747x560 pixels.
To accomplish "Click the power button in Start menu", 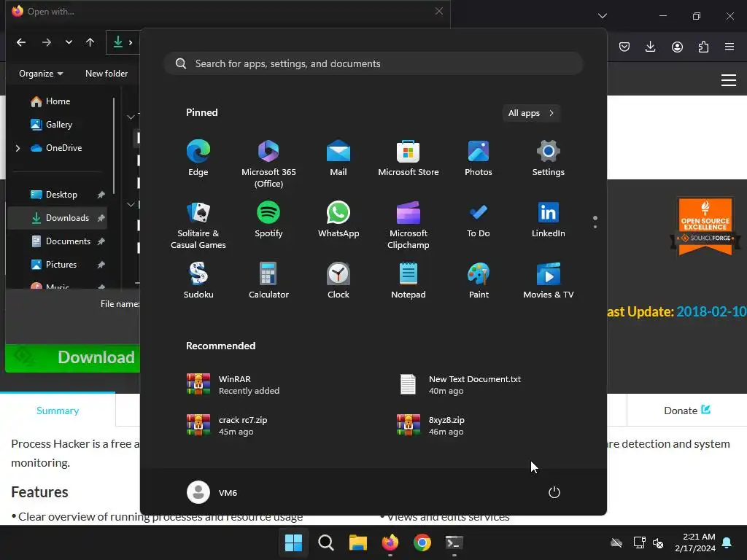I will 554,492.
